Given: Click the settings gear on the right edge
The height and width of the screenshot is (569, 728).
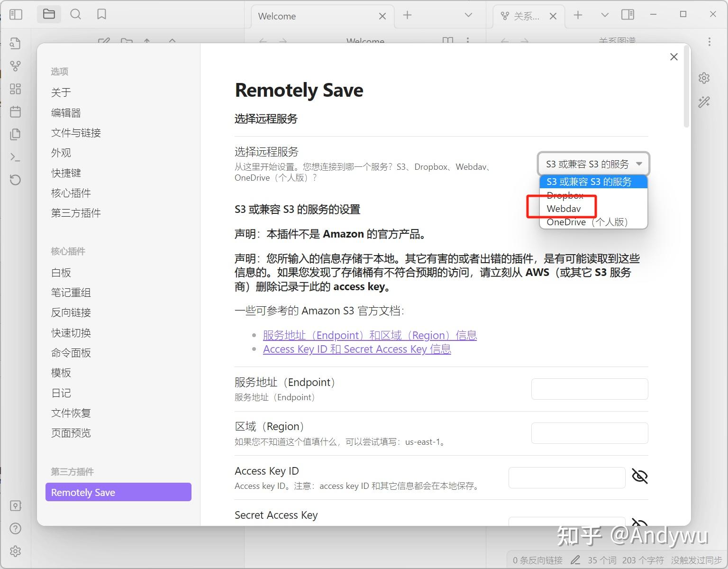Looking at the screenshot, I should 704,77.
